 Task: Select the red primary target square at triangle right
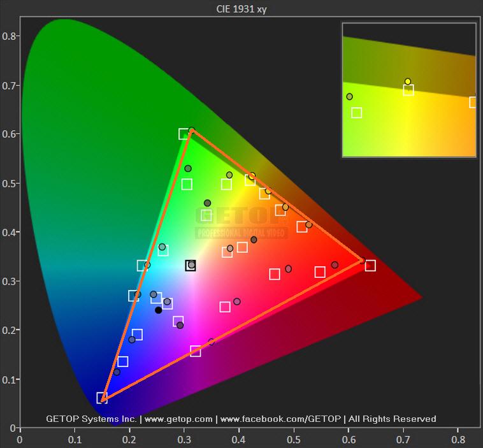tap(370, 266)
